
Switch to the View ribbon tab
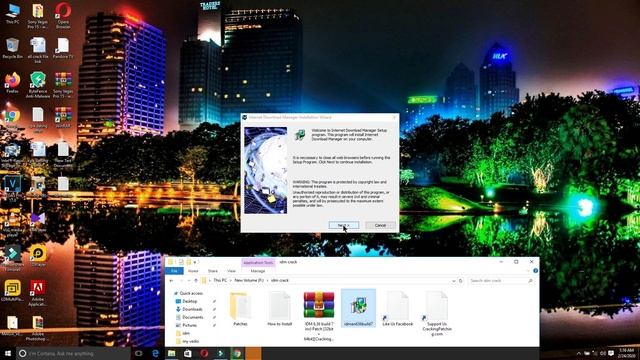click(x=231, y=271)
